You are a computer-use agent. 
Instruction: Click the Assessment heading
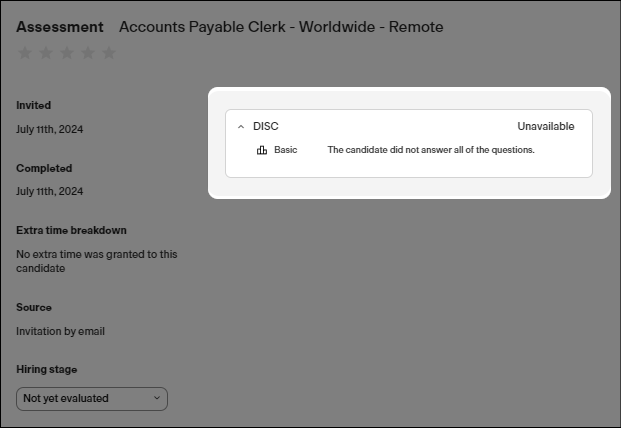click(60, 27)
